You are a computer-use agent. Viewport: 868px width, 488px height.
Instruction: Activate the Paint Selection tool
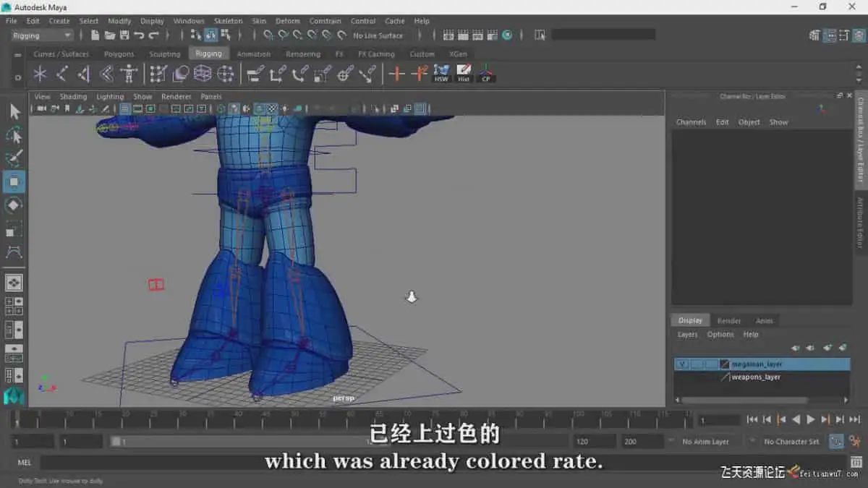click(14, 158)
